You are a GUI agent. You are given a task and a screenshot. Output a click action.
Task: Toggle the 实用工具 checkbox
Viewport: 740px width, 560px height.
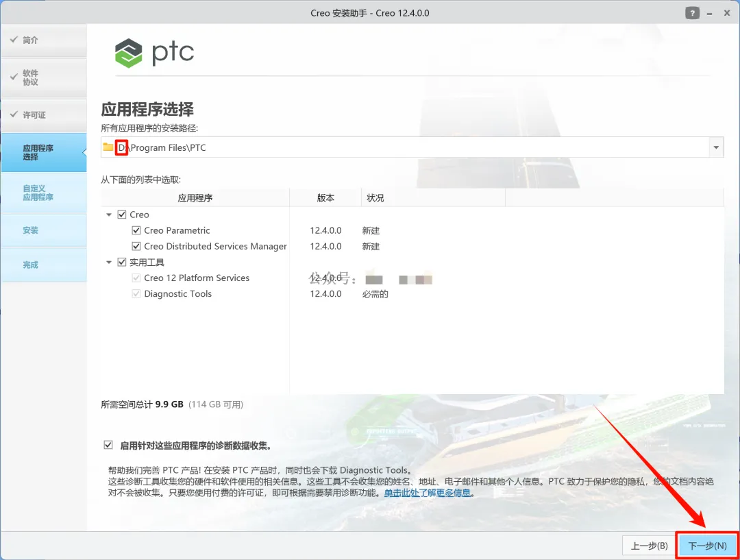[122, 262]
